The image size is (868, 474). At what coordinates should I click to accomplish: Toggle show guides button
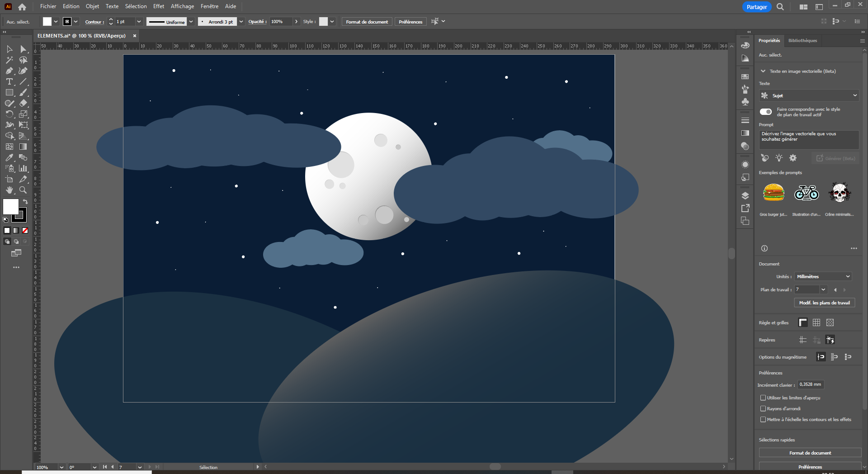(x=803, y=340)
